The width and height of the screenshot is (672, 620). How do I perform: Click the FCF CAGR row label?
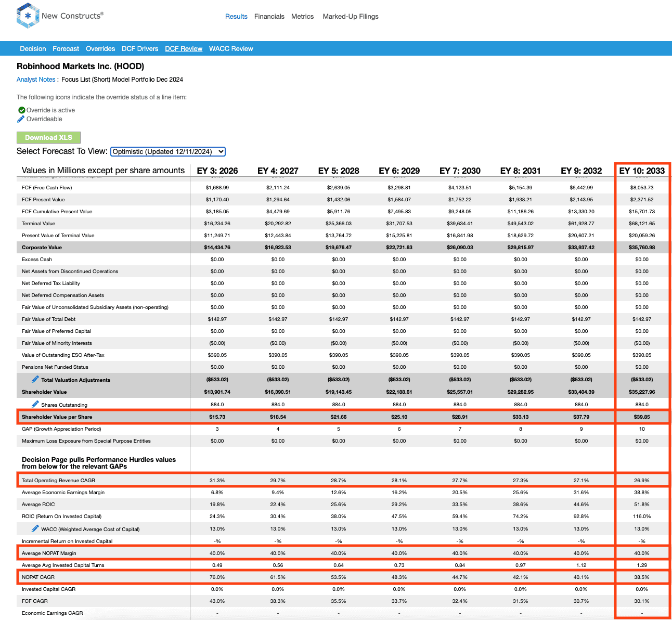click(x=35, y=601)
